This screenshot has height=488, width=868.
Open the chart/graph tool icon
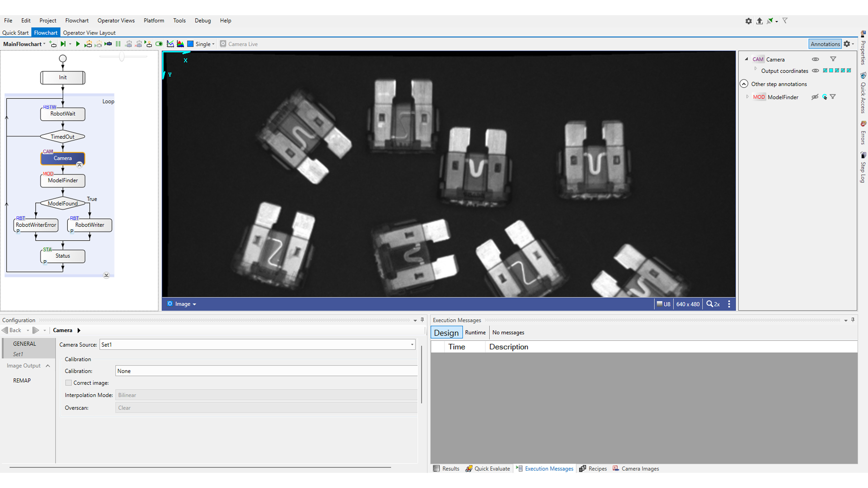pyautogui.click(x=170, y=44)
